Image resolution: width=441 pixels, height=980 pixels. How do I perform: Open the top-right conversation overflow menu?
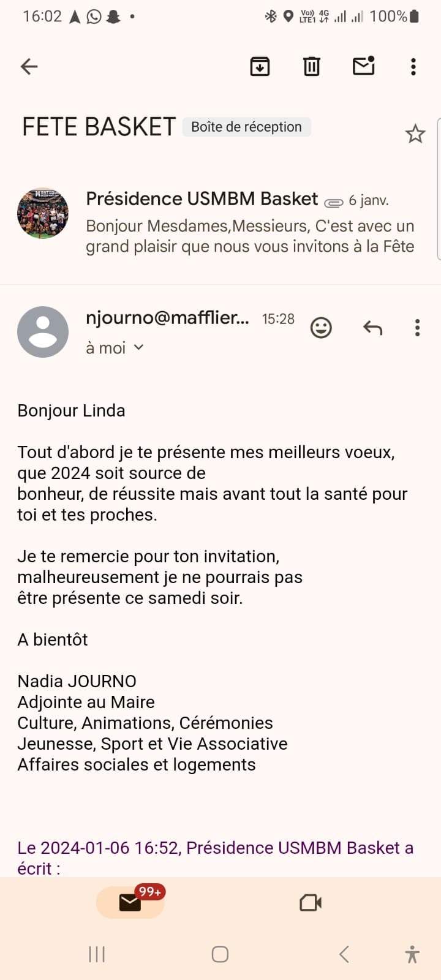(x=413, y=66)
